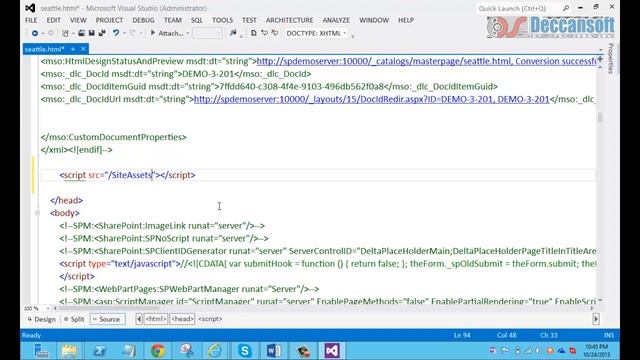The width and height of the screenshot is (640, 360).
Task: Open Server Manager from the taskbar
Action: point(41,351)
